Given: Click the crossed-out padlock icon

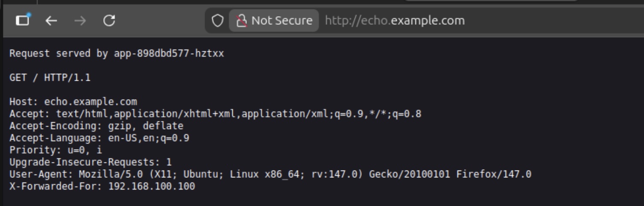Looking at the screenshot, I should [242, 21].
